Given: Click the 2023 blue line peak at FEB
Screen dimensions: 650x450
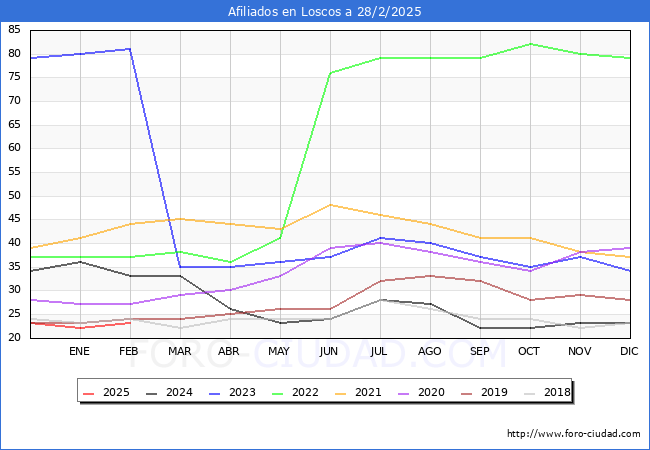Looking at the screenshot, I should [x=130, y=49].
